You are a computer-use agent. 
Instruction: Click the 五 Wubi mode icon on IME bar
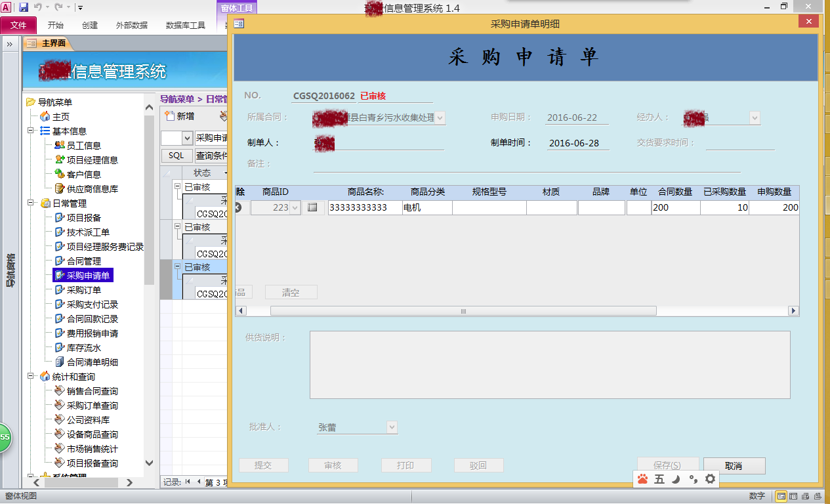(x=659, y=479)
